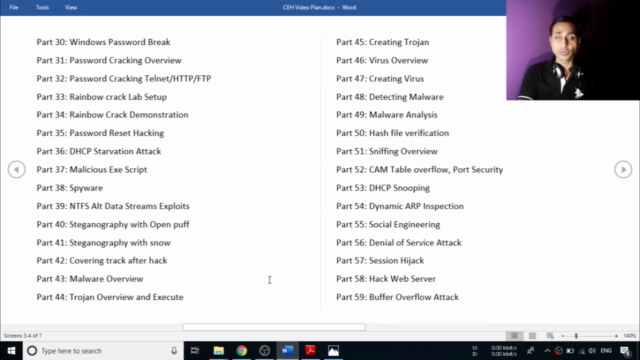Click the People icon in the system tray
This screenshot has height=360, width=640.
[531, 351]
